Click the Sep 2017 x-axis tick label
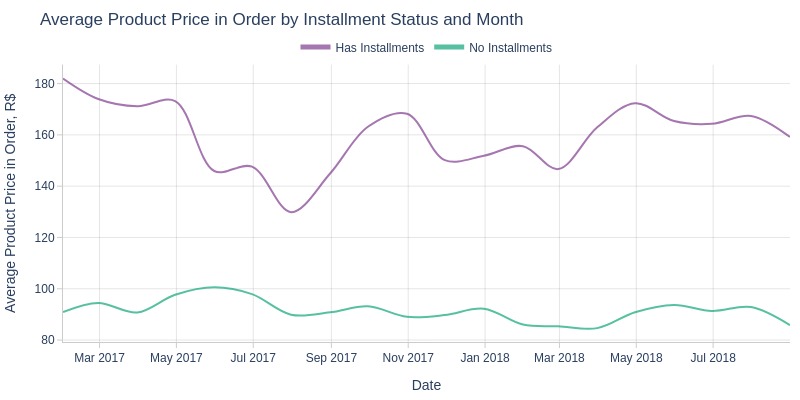The height and width of the screenshot is (400, 800). 331,358
